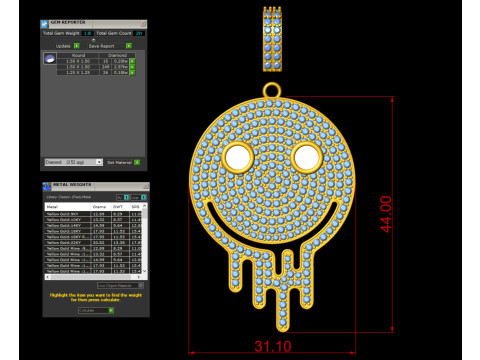Click the pendant's left eye hole
This screenshot has height=360, width=480.
[238, 157]
